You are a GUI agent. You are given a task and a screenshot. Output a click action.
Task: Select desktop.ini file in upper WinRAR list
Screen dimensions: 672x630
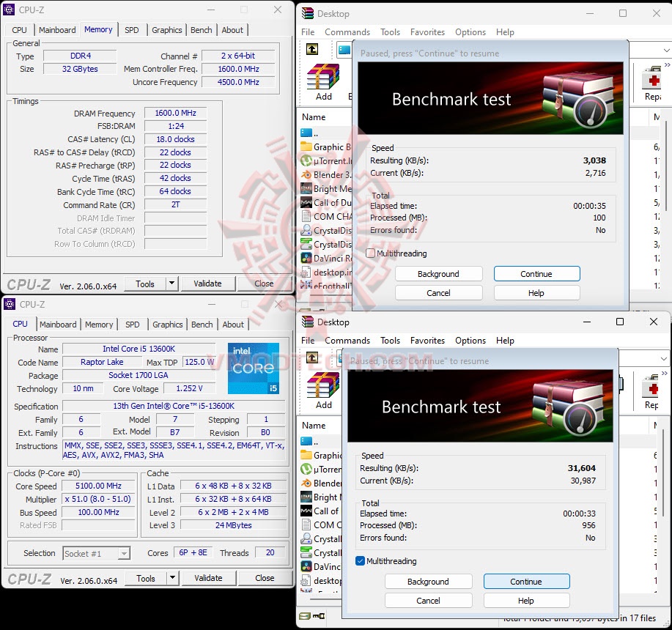pyautogui.click(x=326, y=273)
